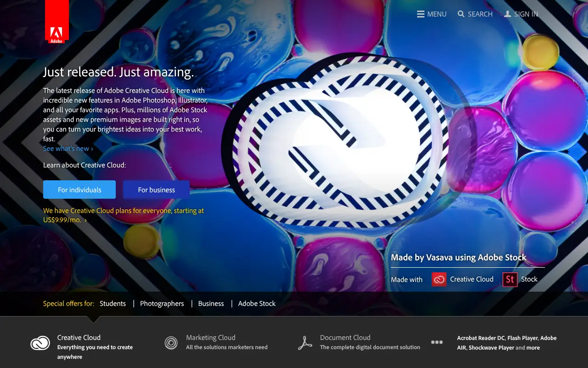588x368 pixels.
Task: Click the three-dots more products icon
Action: 437,342
